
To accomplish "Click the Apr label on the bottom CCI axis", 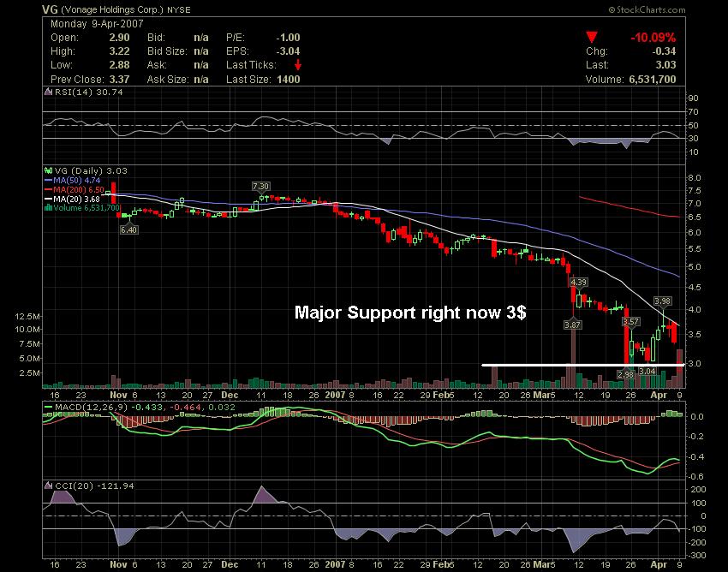I will coord(659,564).
